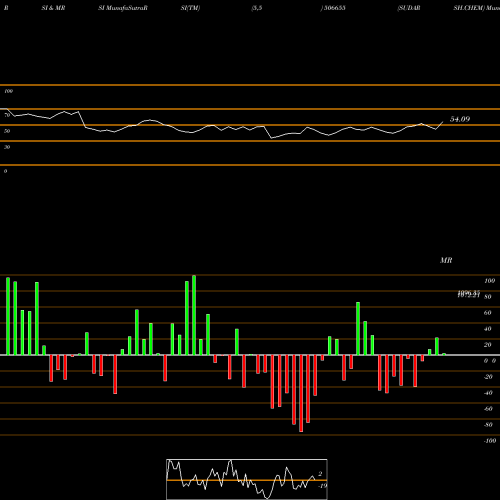500x500 pixels.
Task: Click the SI & MR header text
Action: pyautogui.click(x=53, y=8)
